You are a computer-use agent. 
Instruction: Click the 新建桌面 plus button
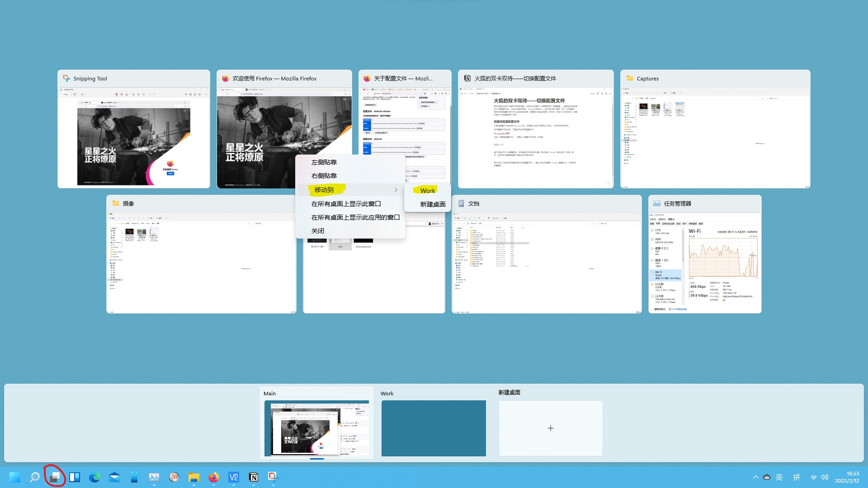[x=550, y=428]
